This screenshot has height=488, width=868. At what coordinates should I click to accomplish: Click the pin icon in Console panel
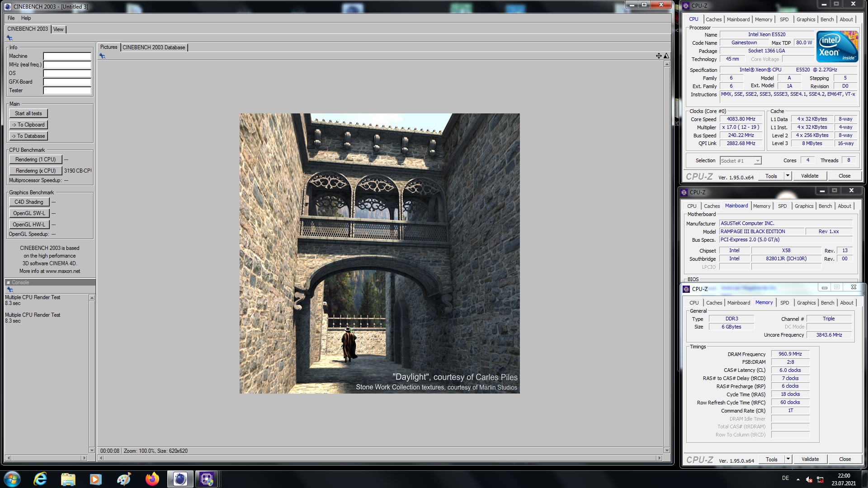click(x=9, y=290)
